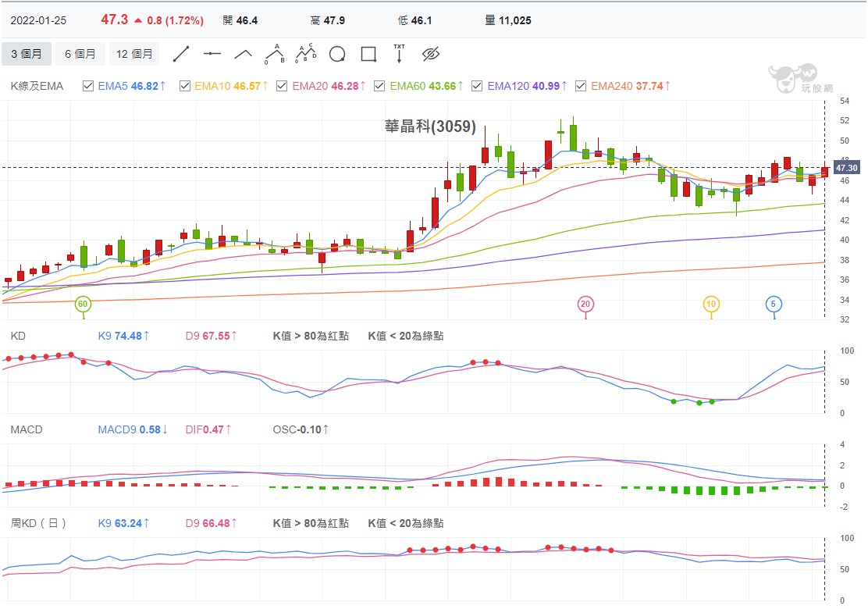The height and width of the screenshot is (609, 868).
Task: Click the weekly D9 66.48 value
Action: click(211, 523)
